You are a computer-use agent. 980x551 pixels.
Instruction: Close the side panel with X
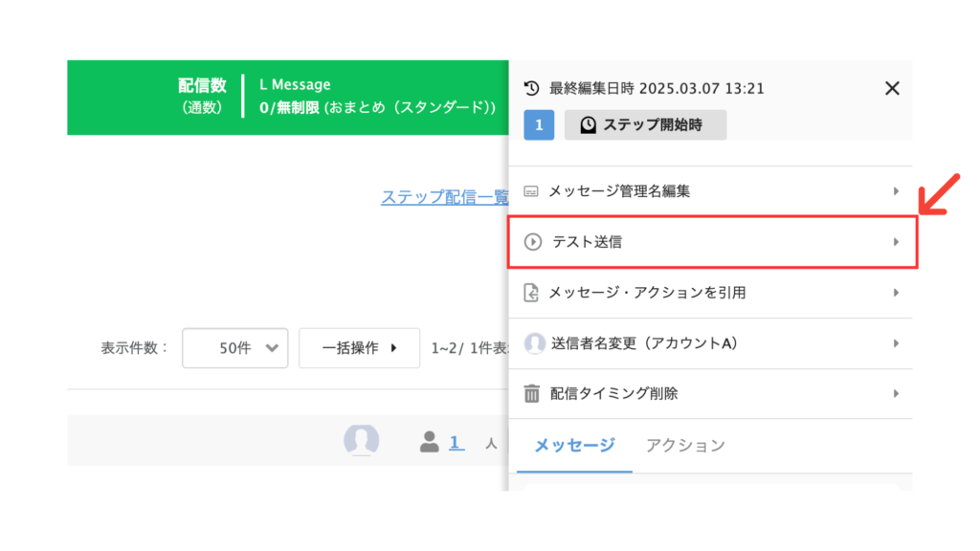(x=892, y=88)
